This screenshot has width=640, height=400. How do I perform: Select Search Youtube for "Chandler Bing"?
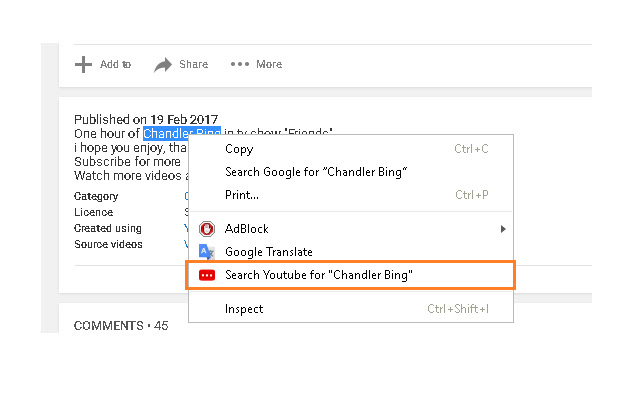[x=351, y=275]
